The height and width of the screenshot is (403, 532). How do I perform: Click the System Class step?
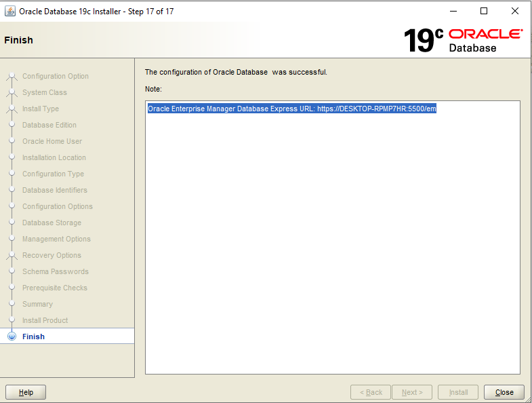click(45, 92)
